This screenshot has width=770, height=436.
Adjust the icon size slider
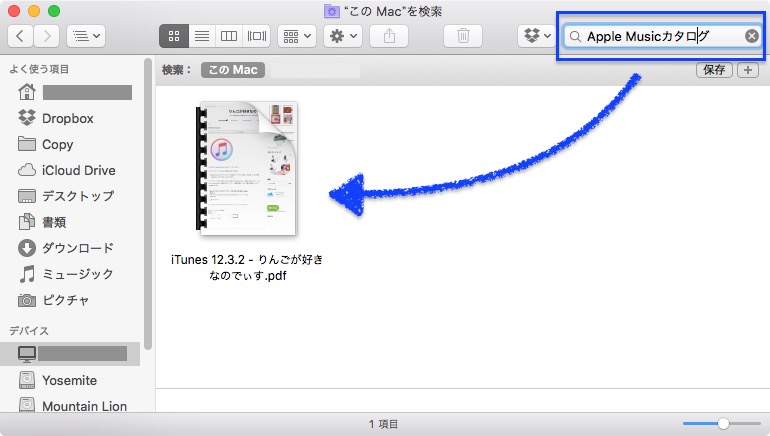722,423
